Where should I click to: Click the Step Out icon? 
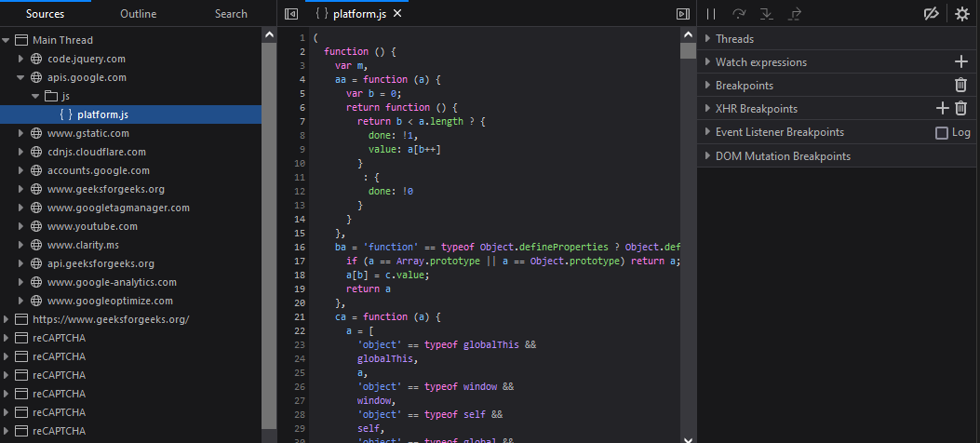pos(795,14)
